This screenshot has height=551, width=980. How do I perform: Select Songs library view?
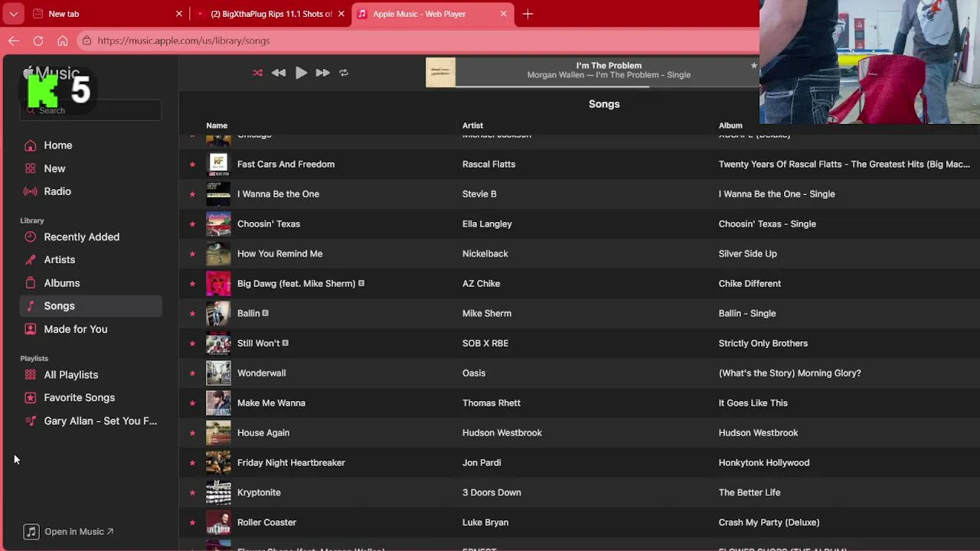[x=90, y=306]
